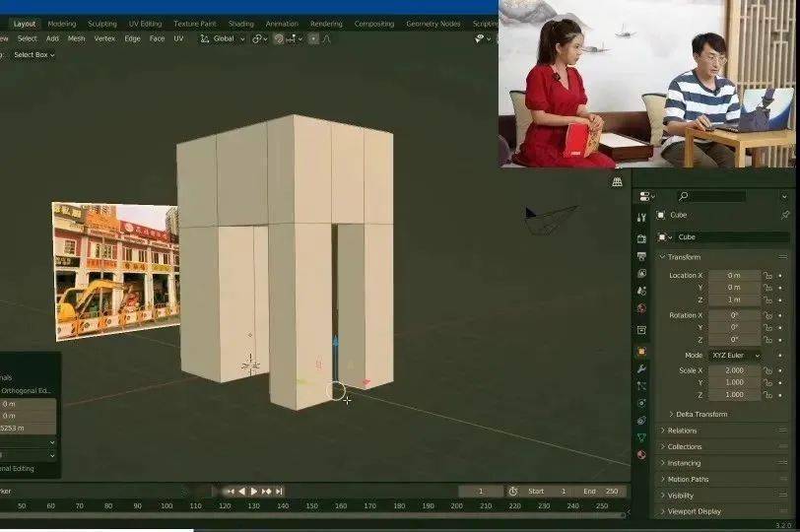This screenshot has height=532, width=800.
Task: Open the Select Box tool dropdown
Action: coord(33,54)
